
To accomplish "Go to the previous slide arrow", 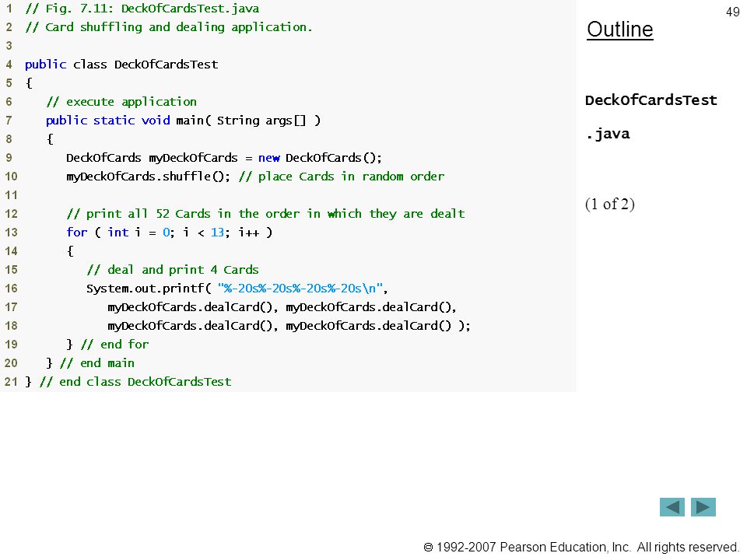I will (672, 507).
